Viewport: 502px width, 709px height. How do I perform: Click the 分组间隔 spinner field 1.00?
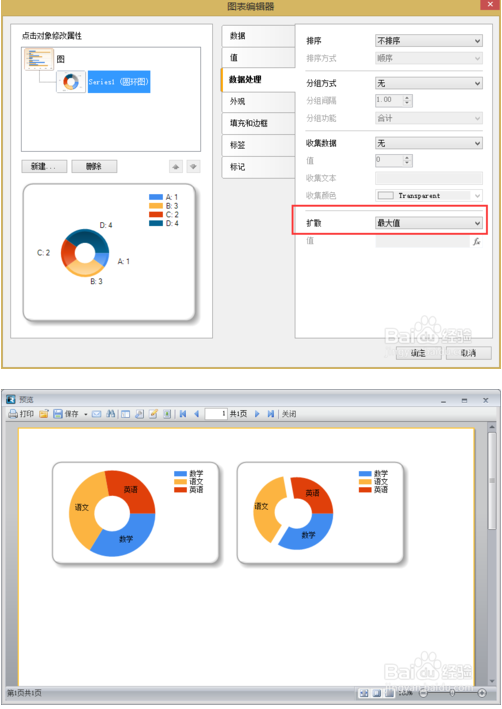point(393,100)
